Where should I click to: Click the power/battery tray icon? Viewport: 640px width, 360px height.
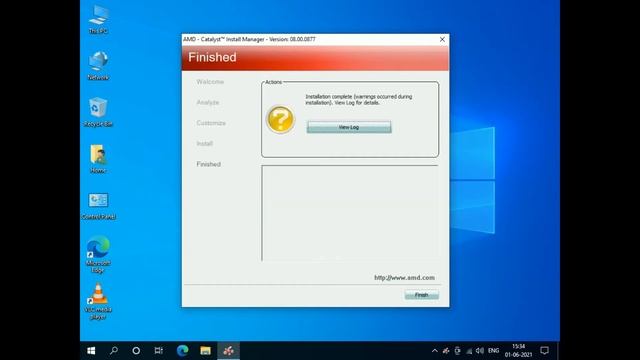[x=458, y=351]
